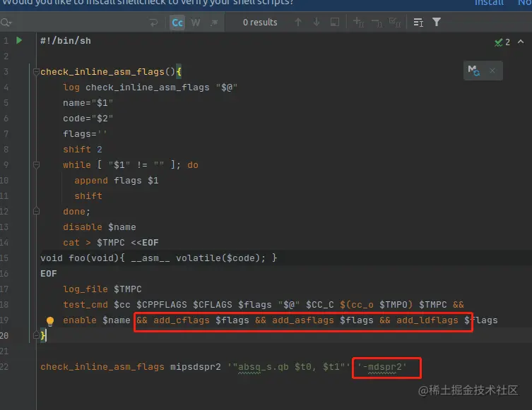Click 'disable $name' code line
Screen dimensions: 532x410
(x=100, y=227)
